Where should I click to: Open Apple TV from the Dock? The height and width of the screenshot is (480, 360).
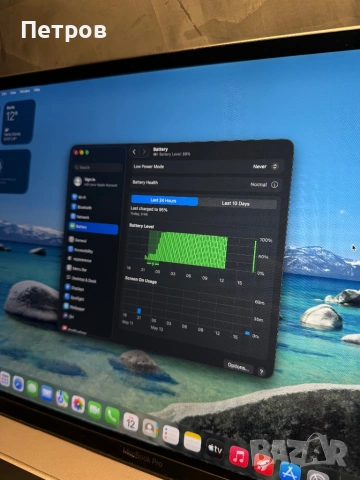(x=215, y=449)
